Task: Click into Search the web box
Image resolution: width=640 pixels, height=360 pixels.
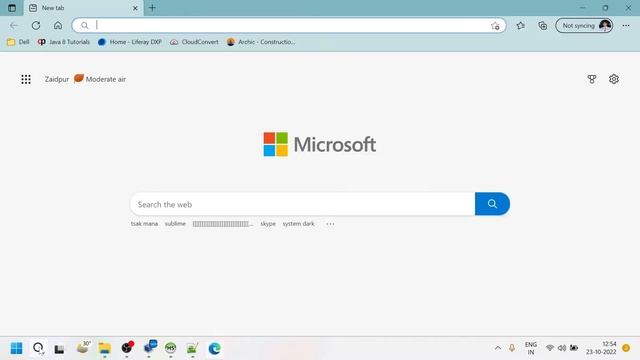Action: (303, 204)
